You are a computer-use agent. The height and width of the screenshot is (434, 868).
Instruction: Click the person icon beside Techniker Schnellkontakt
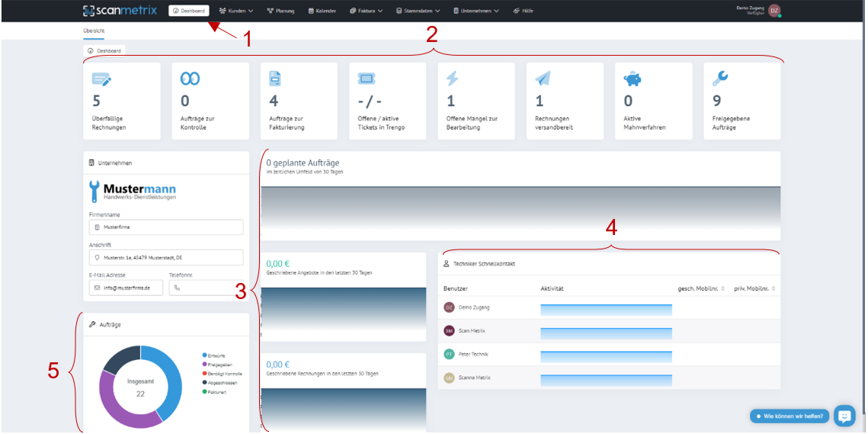(x=446, y=265)
